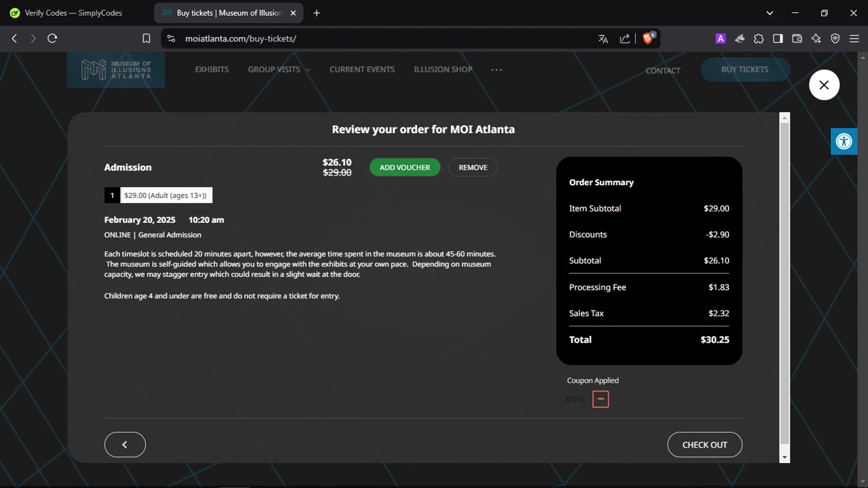Open the EXHIBITS menu item
The width and height of the screenshot is (868, 488).
click(x=212, y=69)
